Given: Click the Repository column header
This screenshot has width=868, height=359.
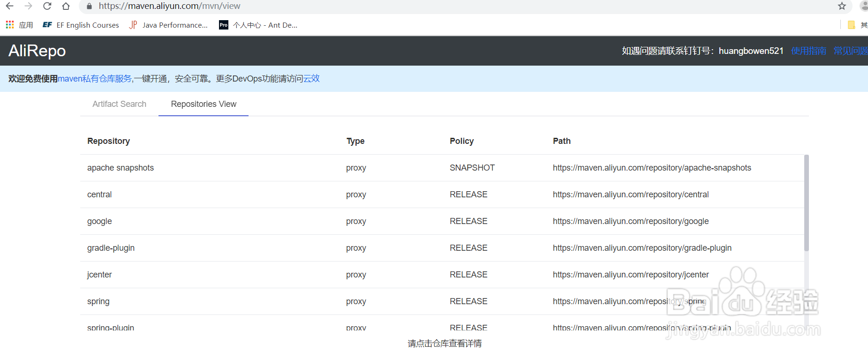Looking at the screenshot, I should coord(108,141).
